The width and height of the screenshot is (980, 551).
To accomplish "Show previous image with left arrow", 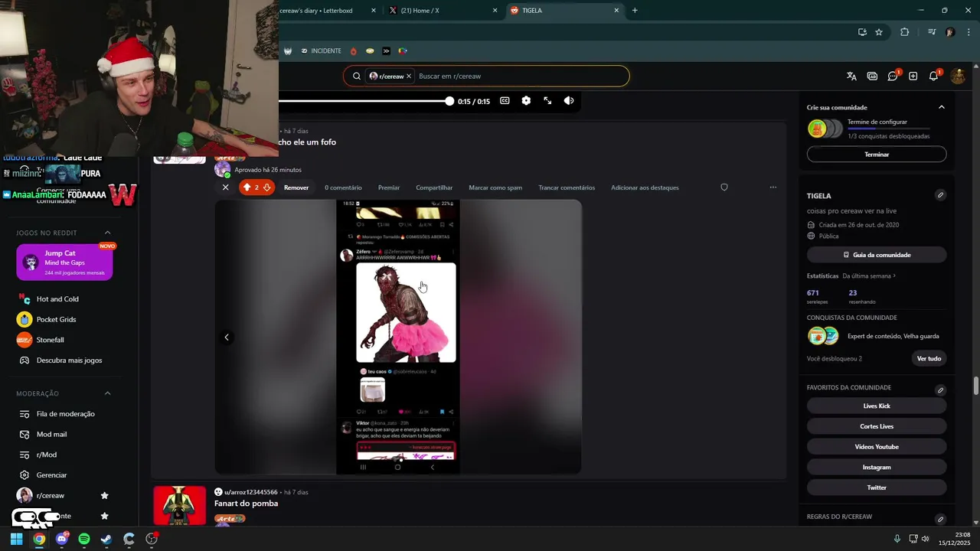I will (227, 337).
